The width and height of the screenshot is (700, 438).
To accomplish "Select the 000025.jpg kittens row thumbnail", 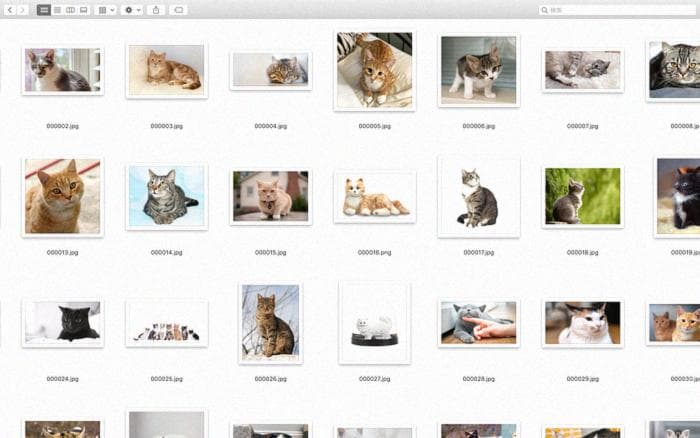I will tap(167, 322).
